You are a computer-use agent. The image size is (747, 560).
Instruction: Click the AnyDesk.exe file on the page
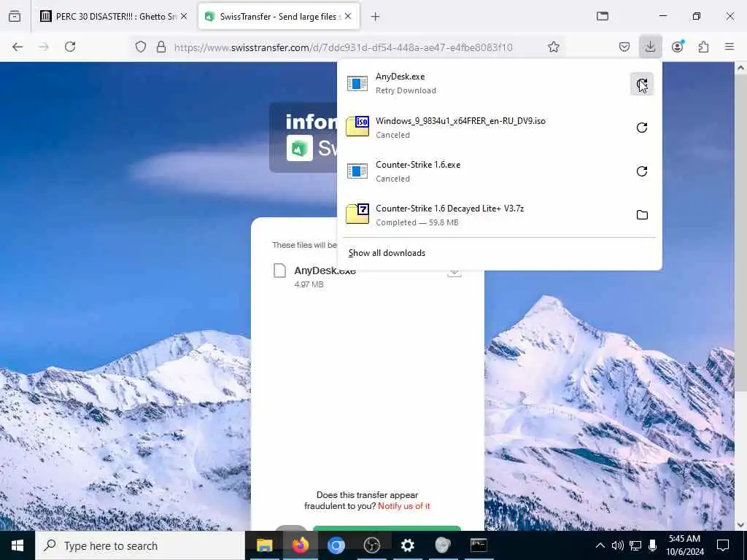[325, 271]
